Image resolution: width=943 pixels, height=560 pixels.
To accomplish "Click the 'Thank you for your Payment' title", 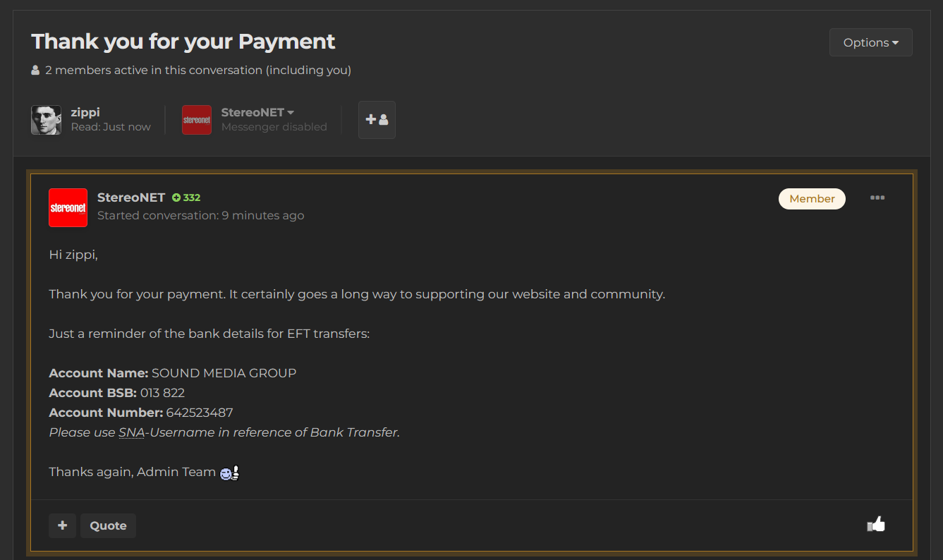I will pyautogui.click(x=183, y=42).
